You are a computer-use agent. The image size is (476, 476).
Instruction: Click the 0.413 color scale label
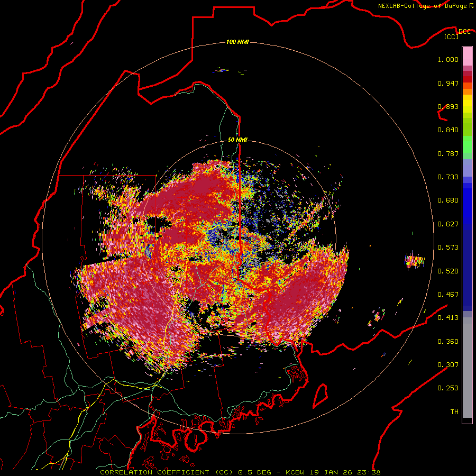(x=448, y=318)
